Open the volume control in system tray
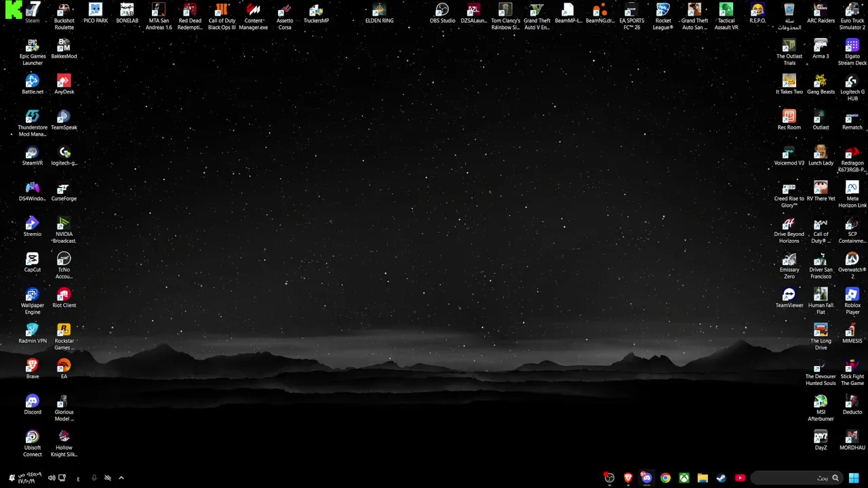The width and height of the screenshot is (868, 488). pyautogui.click(x=52, y=478)
